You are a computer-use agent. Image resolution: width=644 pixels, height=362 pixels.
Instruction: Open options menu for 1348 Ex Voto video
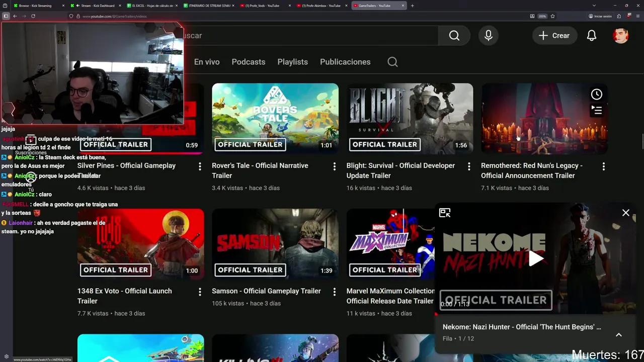200,292
